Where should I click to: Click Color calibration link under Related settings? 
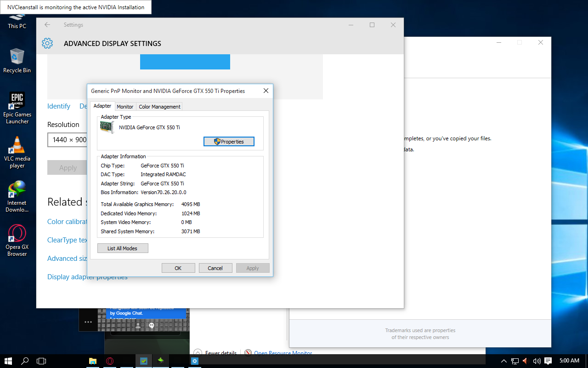pyautogui.click(x=68, y=222)
